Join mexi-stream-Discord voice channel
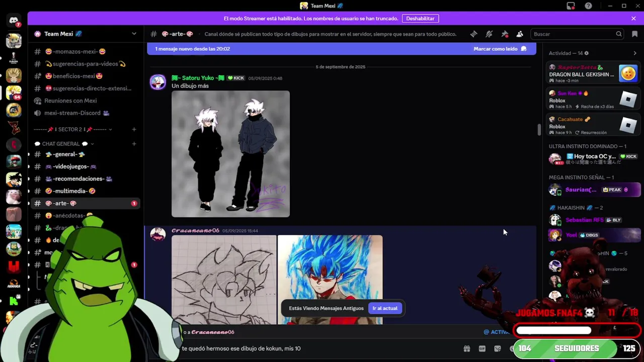644x362 pixels. [x=85, y=113]
